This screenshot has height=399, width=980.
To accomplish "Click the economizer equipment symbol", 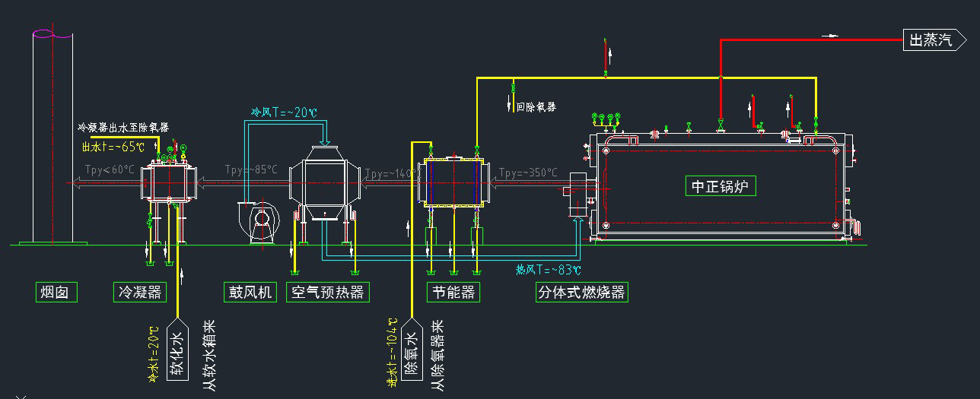I will point(454,182).
